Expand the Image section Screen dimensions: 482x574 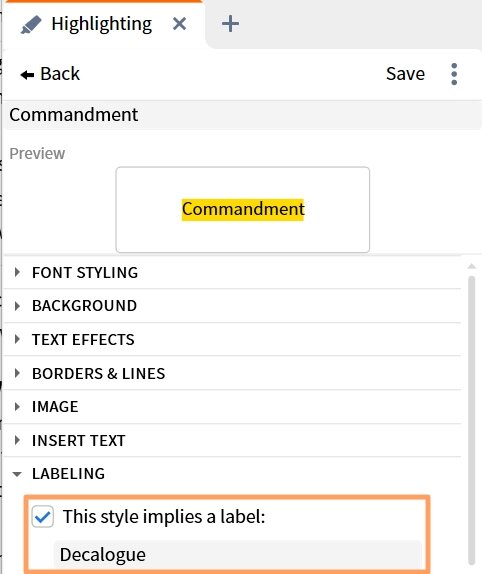coord(232,407)
